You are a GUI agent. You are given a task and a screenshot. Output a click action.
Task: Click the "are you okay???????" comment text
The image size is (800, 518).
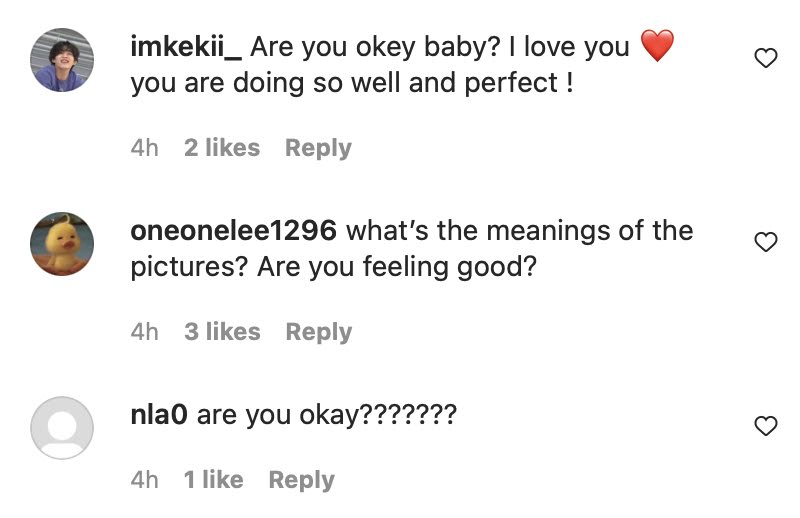(326, 414)
